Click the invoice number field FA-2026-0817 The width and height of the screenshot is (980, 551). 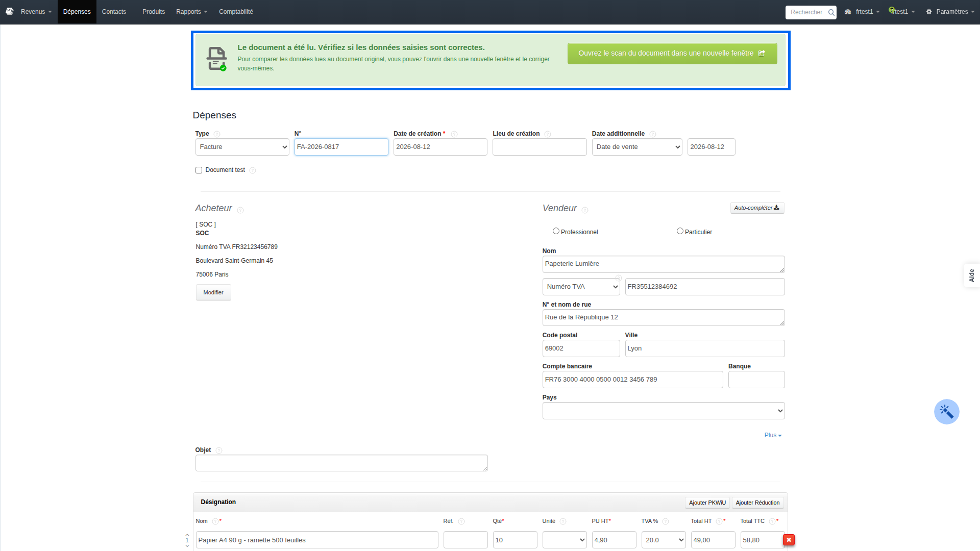(x=341, y=147)
